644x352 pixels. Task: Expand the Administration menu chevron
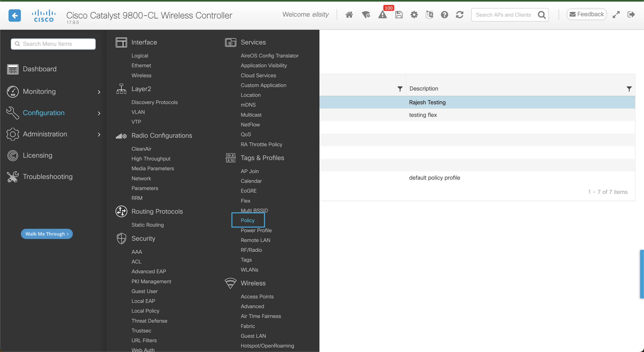[99, 135]
